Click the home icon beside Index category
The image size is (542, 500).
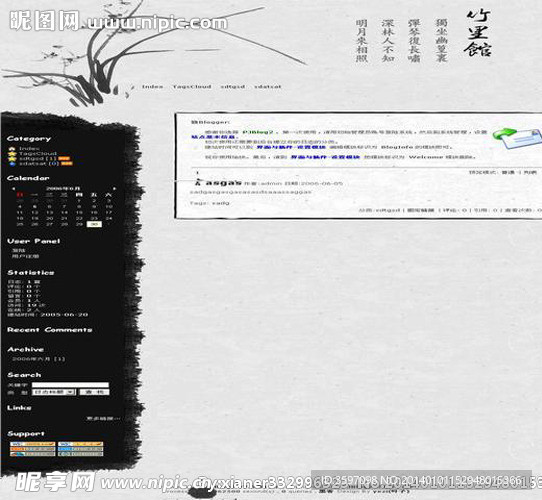pos(12,149)
